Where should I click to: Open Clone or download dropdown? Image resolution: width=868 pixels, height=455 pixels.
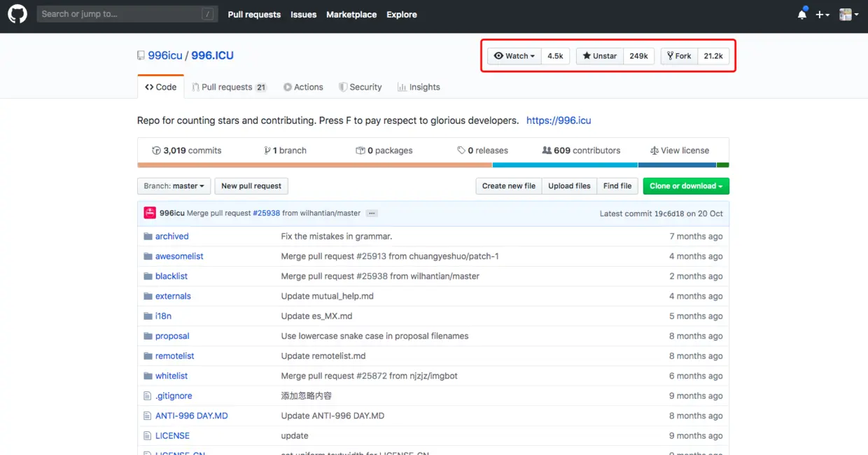(686, 186)
